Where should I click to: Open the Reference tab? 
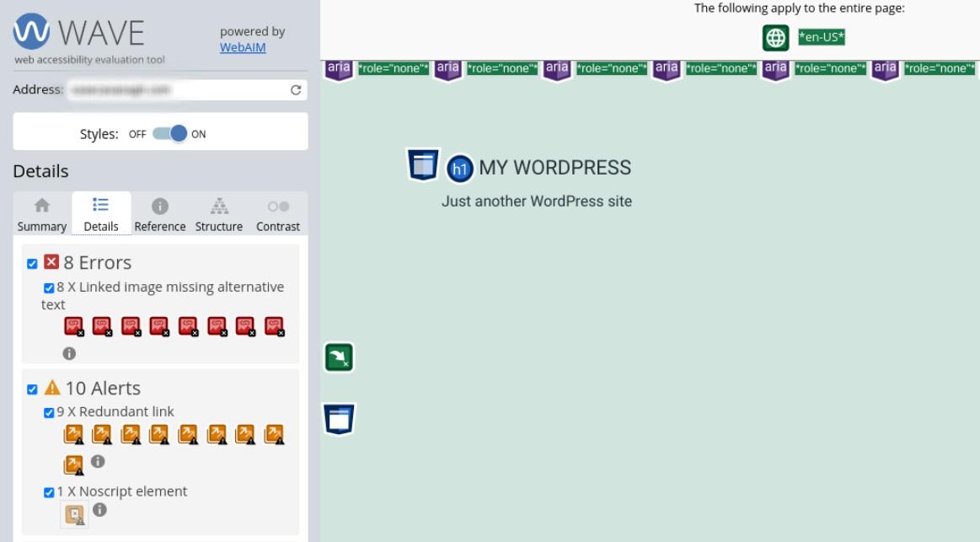coord(160,215)
